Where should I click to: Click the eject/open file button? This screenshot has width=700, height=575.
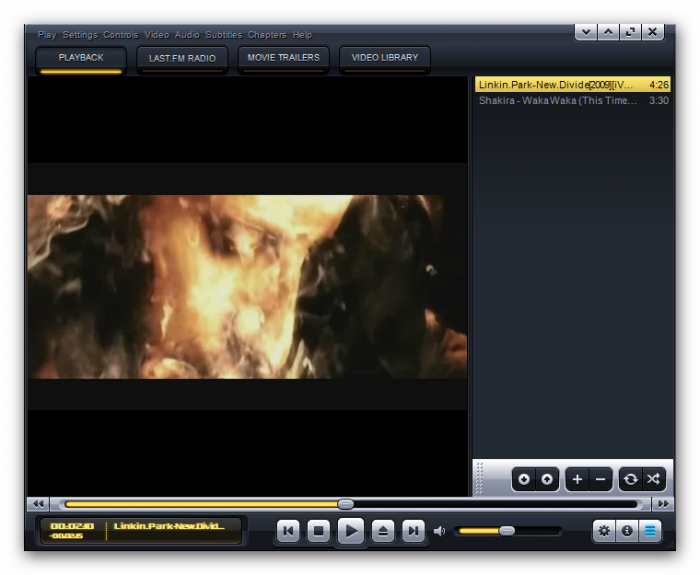click(383, 531)
